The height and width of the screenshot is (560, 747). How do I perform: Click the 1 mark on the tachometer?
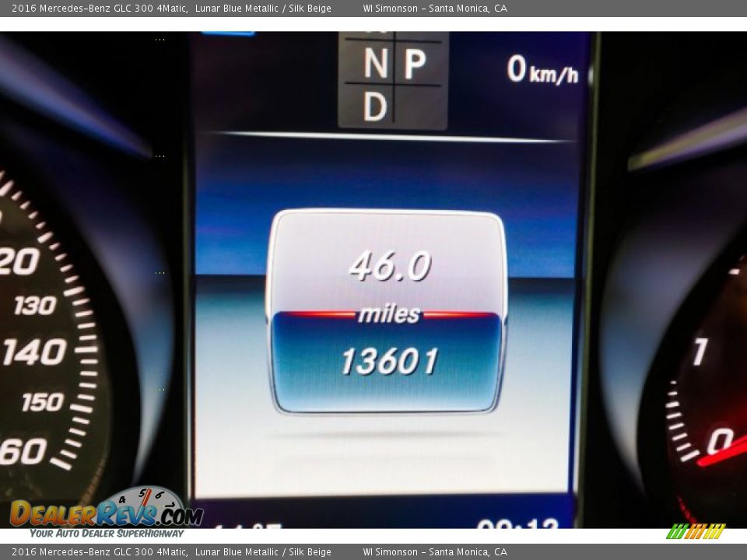[x=699, y=352]
